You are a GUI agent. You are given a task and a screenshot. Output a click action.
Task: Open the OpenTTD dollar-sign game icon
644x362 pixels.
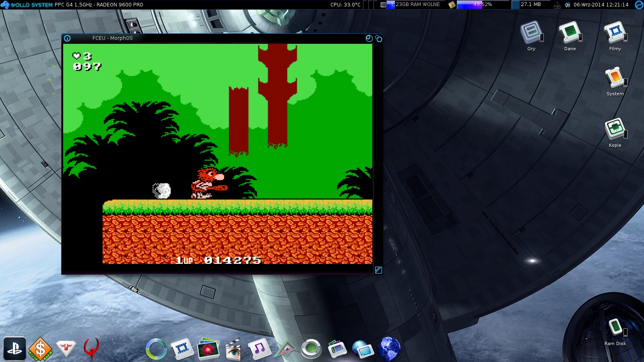click(40, 349)
